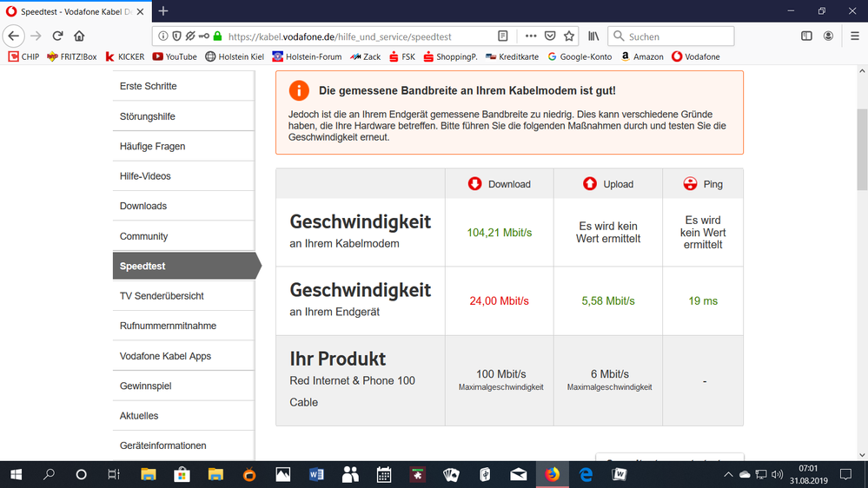
Task: Click the 19 ms ping value
Action: tap(703, 301)
